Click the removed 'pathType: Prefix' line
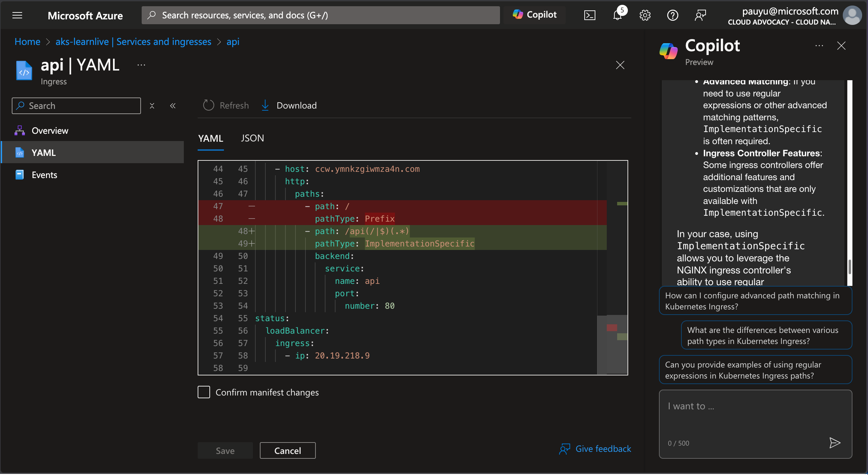Viewport: 868px width, 475px height. click(402, 219)
